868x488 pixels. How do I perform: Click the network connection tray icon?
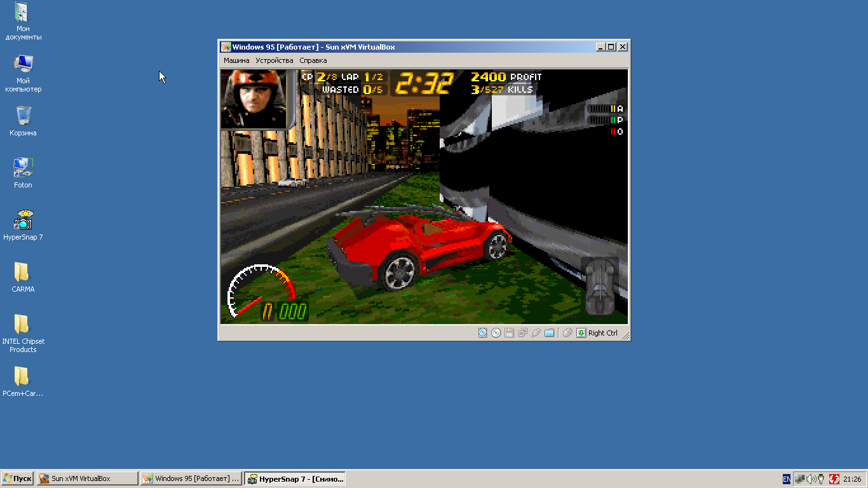pyautogui.click(x=800, y=479)
